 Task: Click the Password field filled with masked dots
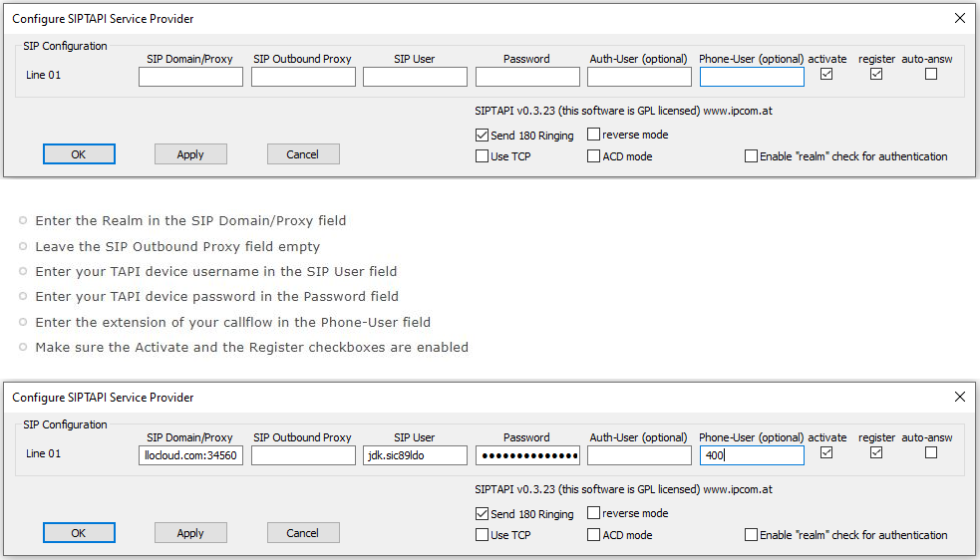[x=527, y=455]
